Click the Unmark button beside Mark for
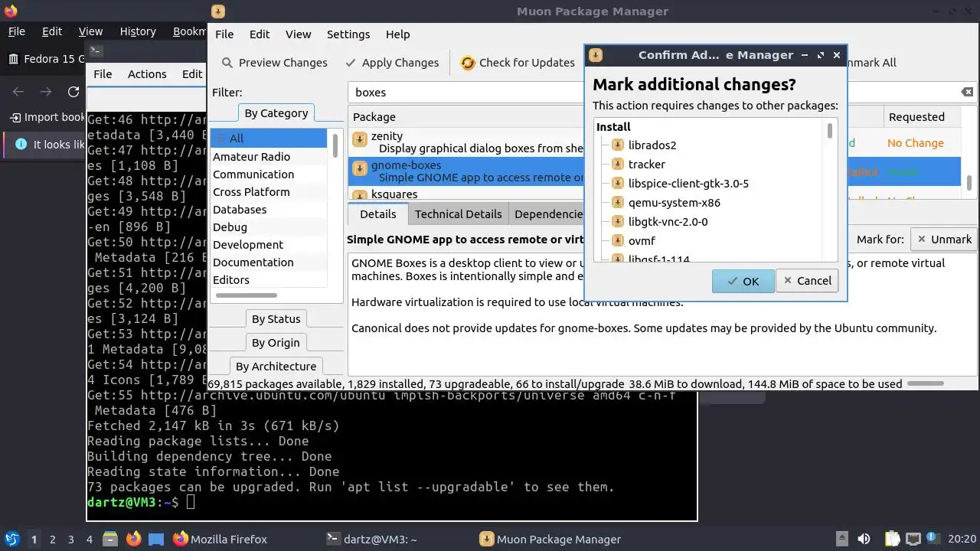Screen dimensions: 980x551 [x=944, y=240]
